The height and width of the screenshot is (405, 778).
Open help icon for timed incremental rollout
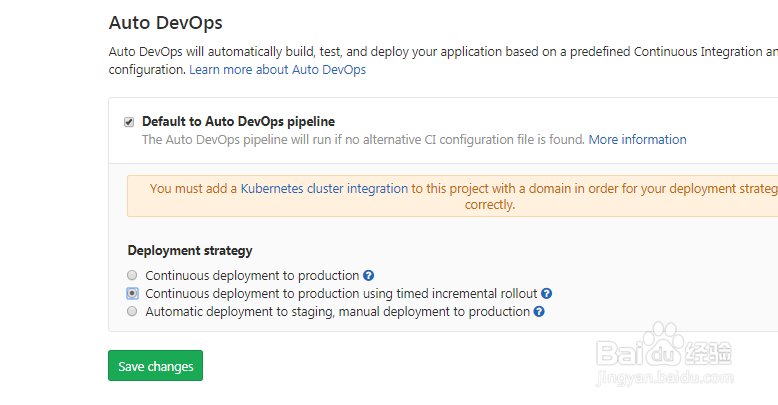point(546,294)
